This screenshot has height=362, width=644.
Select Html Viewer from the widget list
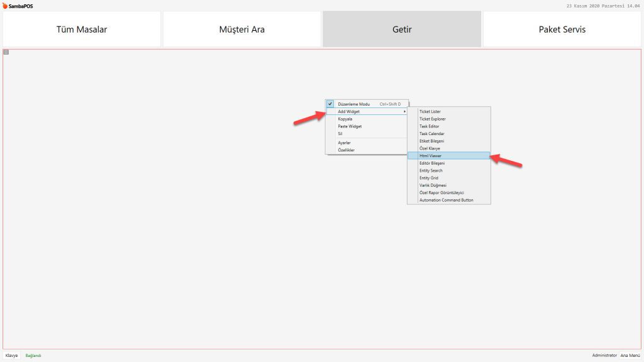[430, 155]
